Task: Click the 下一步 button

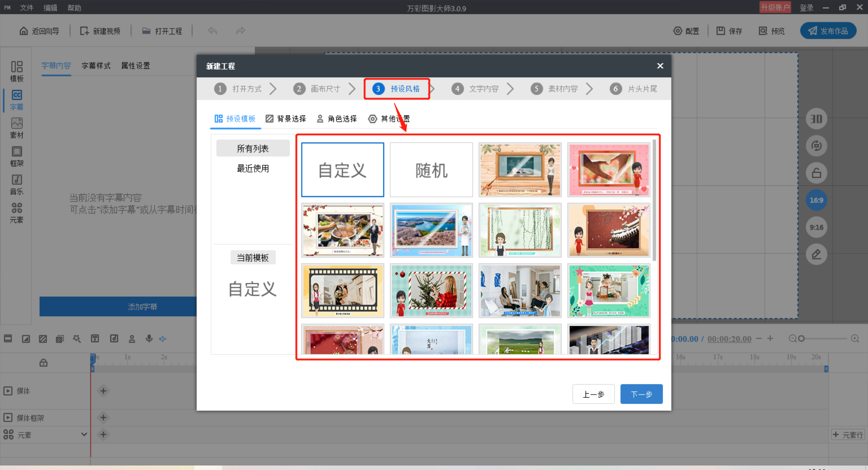Action: tap(642, 394)
